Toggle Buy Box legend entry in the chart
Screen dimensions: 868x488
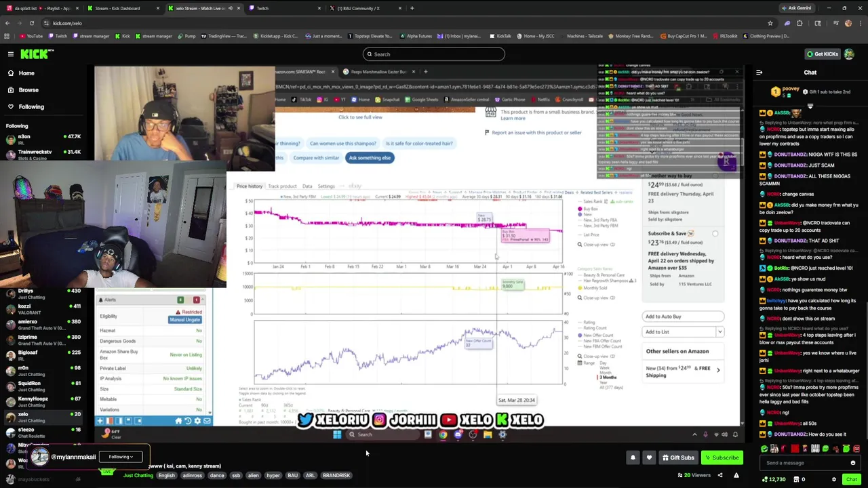[x=588, y=209]
